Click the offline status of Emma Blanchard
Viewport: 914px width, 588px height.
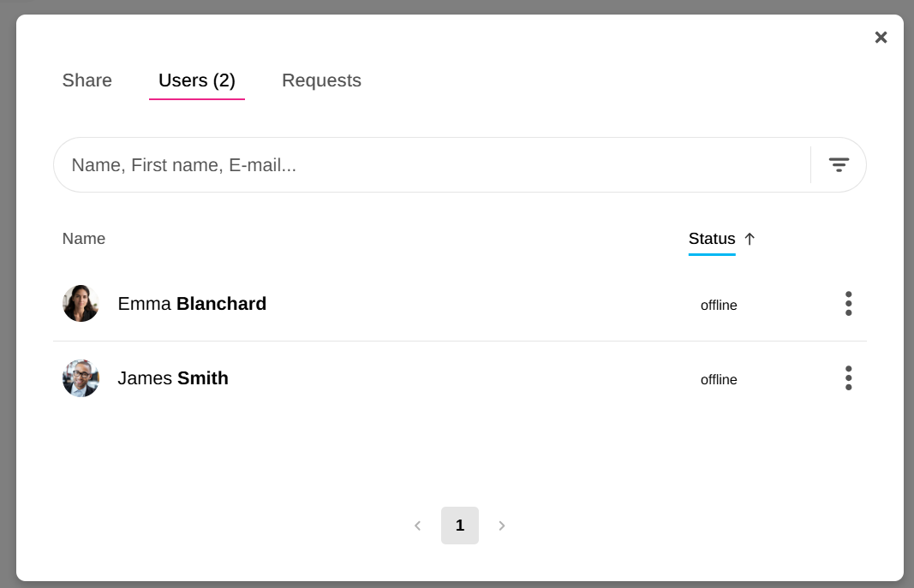tap(719, 306)
